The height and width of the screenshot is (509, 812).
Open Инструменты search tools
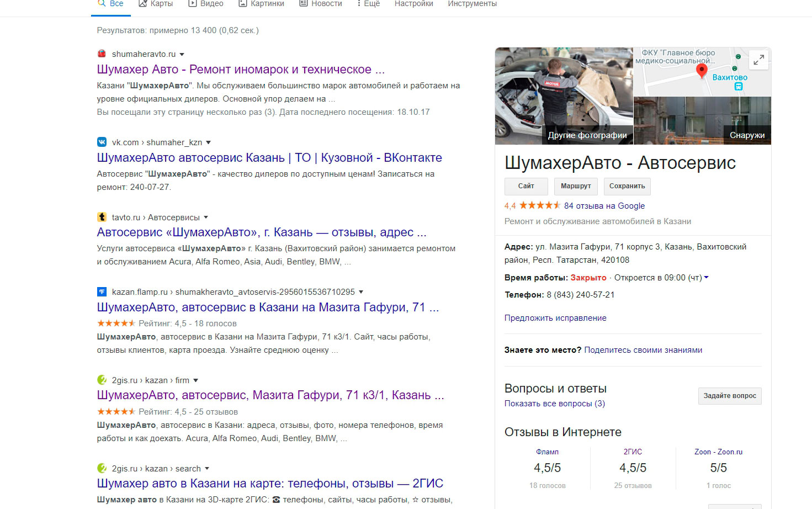coord(473,4)
